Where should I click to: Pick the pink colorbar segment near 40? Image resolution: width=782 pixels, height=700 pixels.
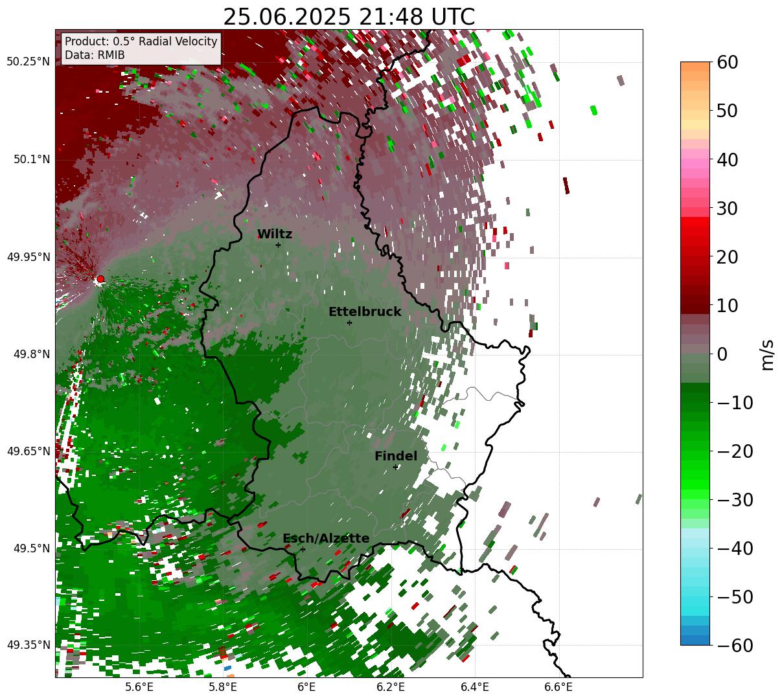click(695, 159)
